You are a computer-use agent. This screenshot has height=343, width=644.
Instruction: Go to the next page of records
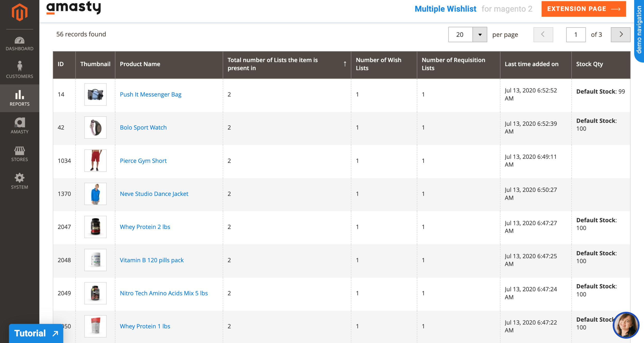click(x=621, y=34)
